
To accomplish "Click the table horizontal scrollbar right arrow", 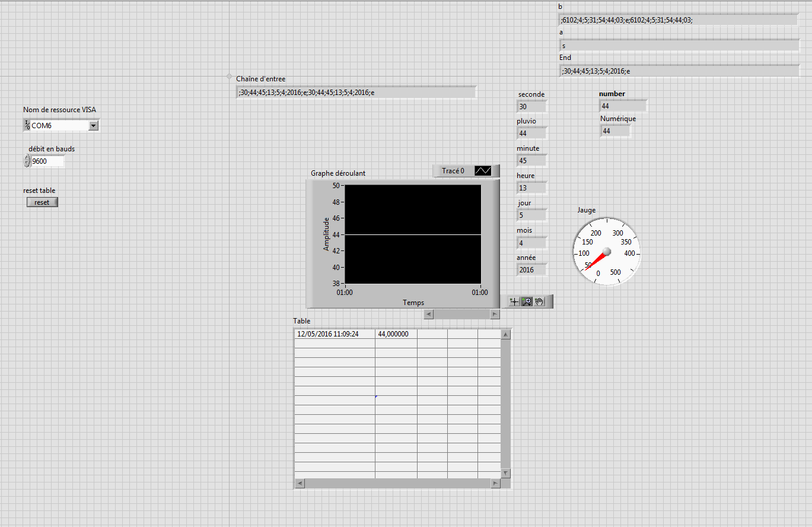I will 495,484.
